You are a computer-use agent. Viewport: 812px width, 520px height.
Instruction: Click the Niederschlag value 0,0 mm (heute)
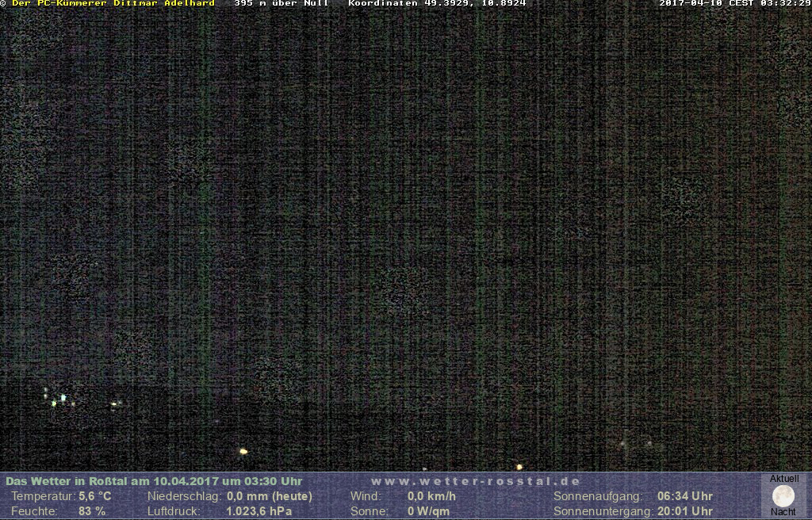(270, 496)
